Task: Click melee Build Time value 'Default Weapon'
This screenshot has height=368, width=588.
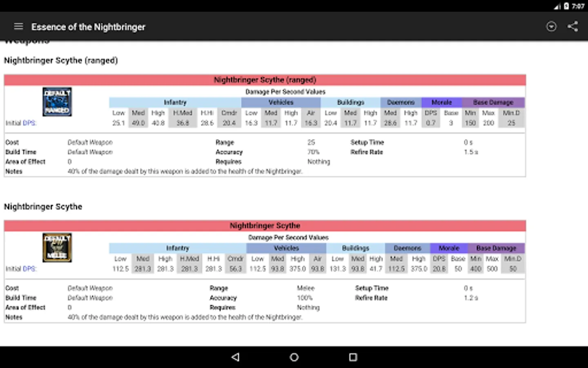Action: click(90, 298)
